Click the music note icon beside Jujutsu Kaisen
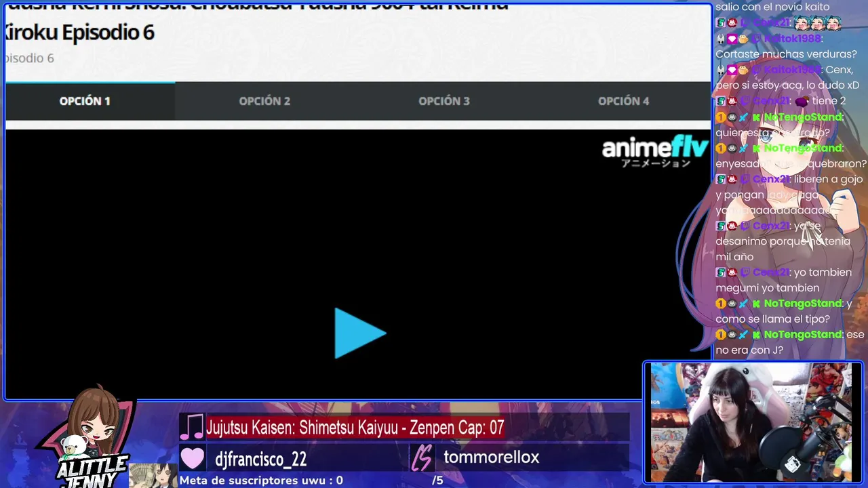This screenshot has height=488, width=868. click(192, 428)
